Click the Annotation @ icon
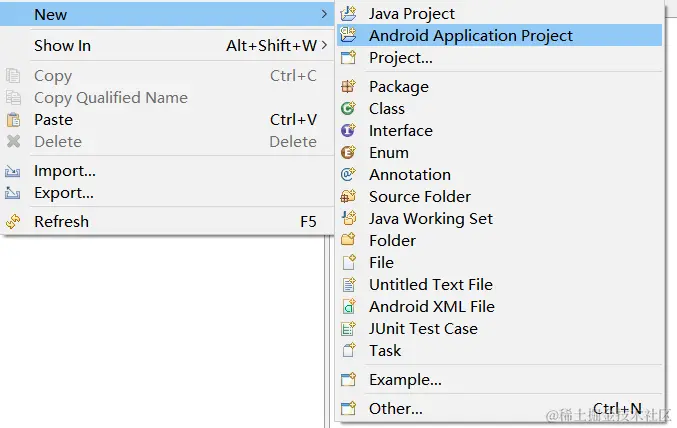This screenshot has height=428, width=677. coord(348,175)
